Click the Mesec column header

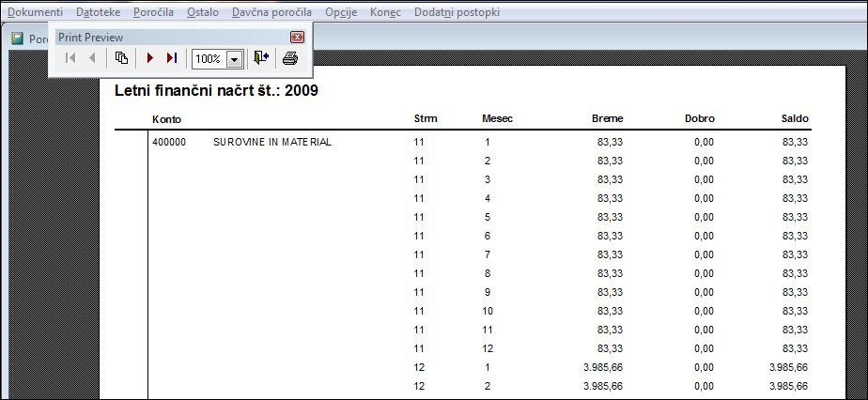click(497, 118)
